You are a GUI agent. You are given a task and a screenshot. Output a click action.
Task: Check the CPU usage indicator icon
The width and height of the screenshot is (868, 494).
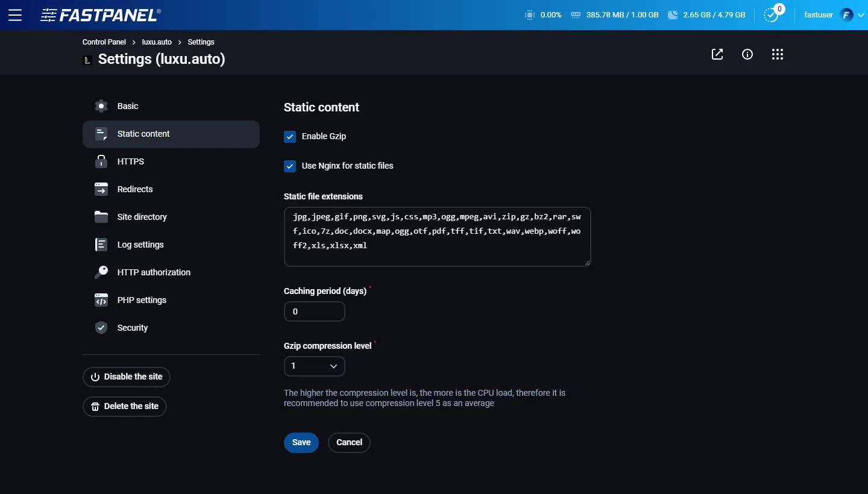coord(529,15)
